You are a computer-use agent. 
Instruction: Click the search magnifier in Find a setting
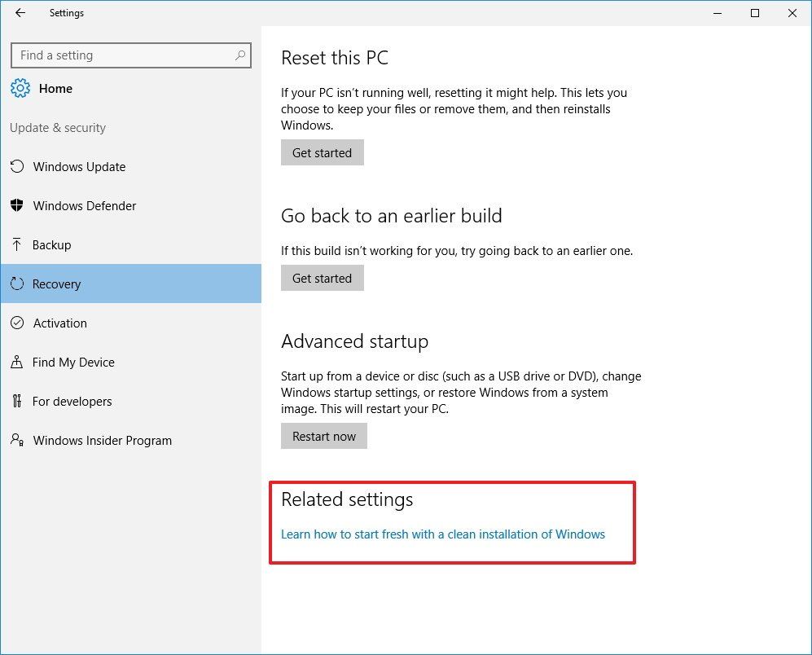239,55
